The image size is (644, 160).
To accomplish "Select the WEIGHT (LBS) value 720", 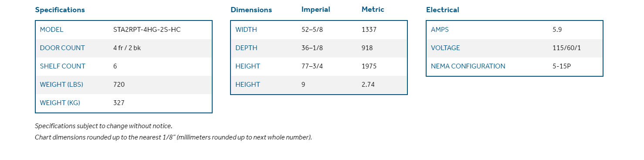I will click(x=119, y=85).
